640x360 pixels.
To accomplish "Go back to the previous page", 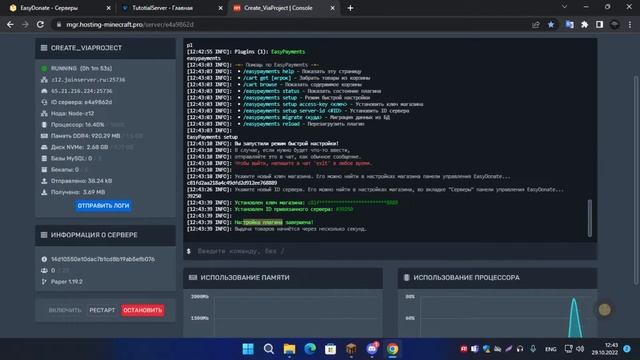I will pyautogui.click(x=10, y=24).
